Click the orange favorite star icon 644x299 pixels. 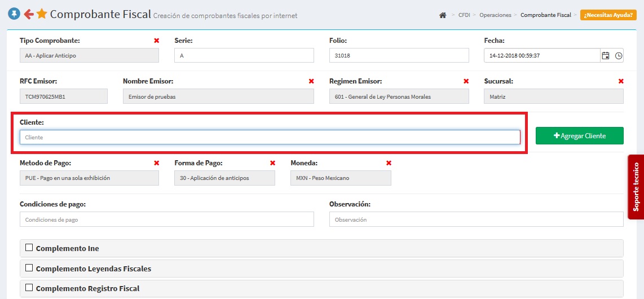tap(42, 14)
